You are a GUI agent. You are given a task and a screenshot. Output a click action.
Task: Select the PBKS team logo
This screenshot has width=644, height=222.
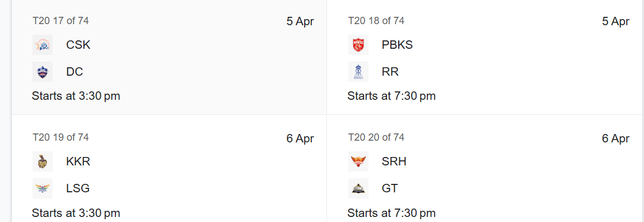(358, 45)
